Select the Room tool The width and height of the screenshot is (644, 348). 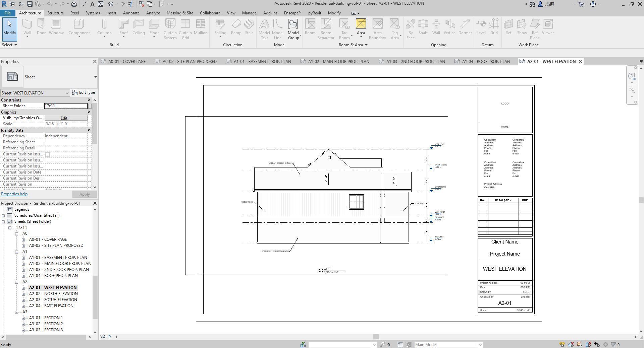click(x=310, y=27)
